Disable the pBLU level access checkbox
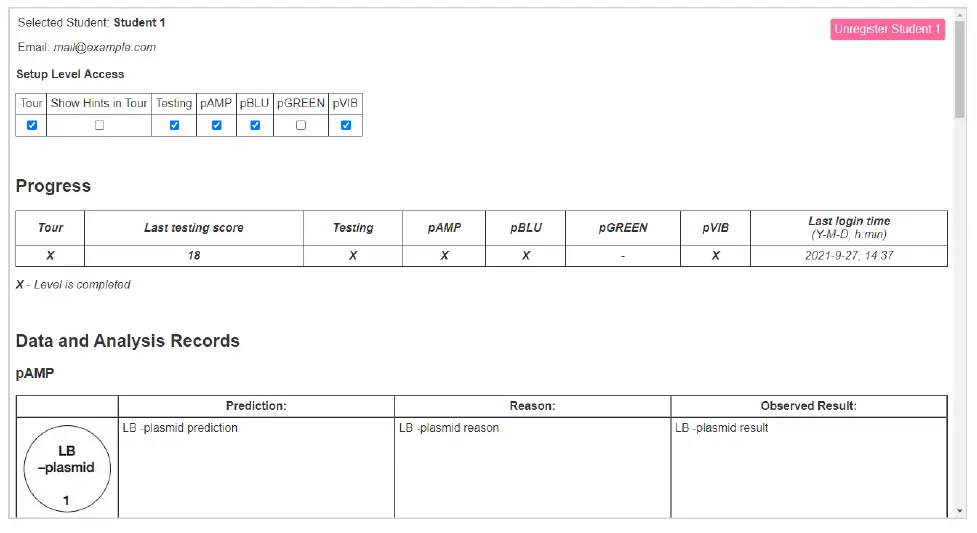The width and height of the screenshot is (977, 533). coord(255,125)
